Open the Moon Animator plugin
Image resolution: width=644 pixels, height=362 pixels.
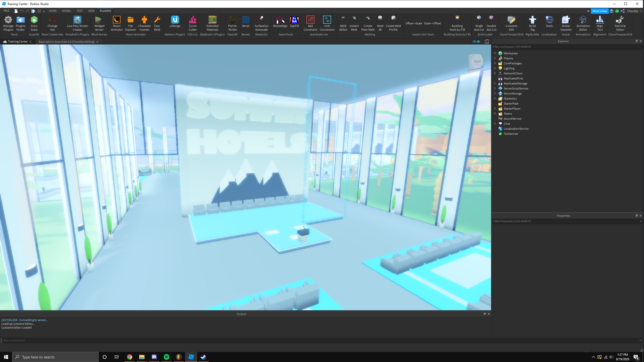[116, 23]
